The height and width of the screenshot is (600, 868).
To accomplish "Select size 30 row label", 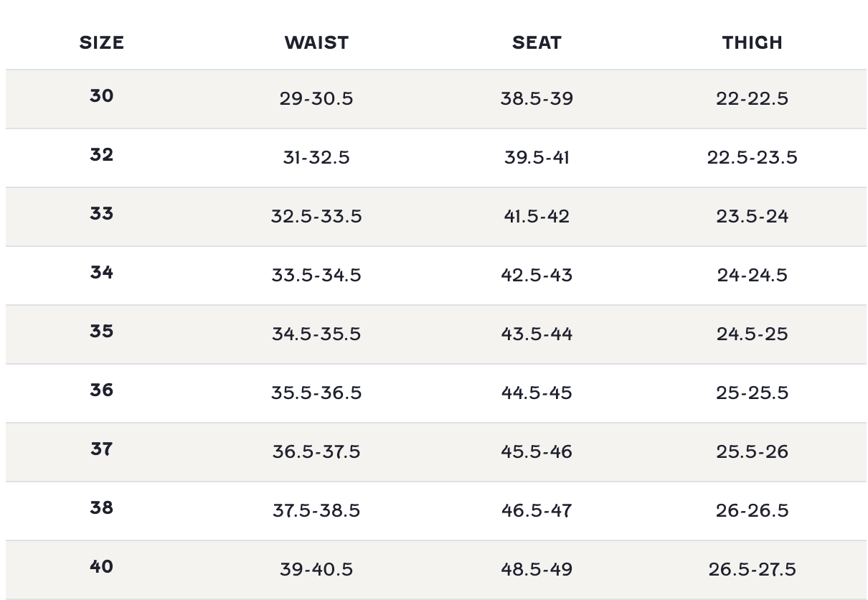I will click(101, 95).
